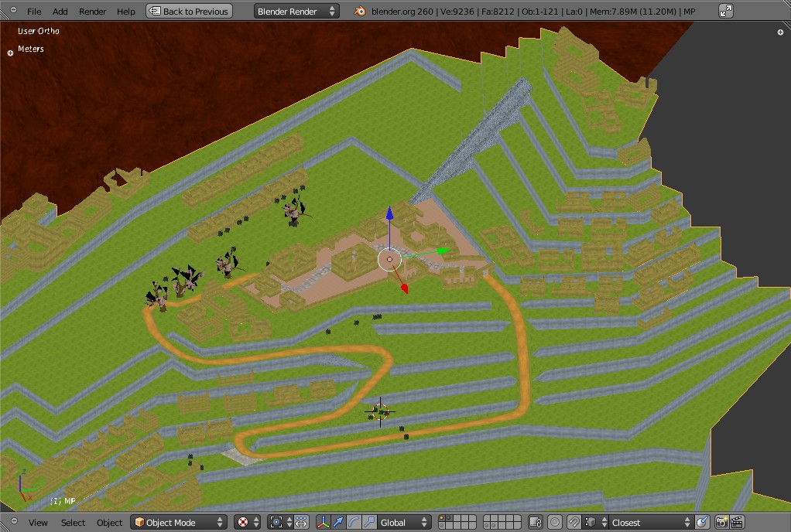Open the Blender Render engine dropdown
Viewport: 791px width, 532px height.
296,12
